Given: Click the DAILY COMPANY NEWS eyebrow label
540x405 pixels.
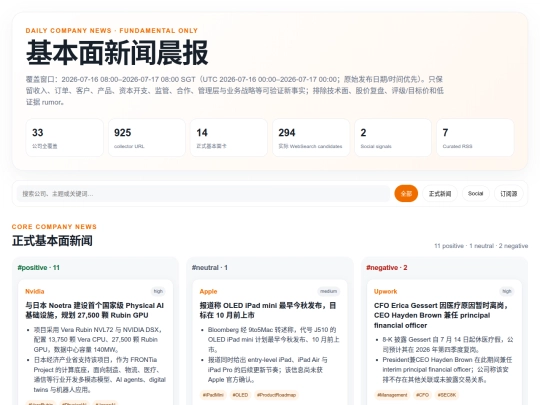Looking at the screenshot, I should (112, 31).
